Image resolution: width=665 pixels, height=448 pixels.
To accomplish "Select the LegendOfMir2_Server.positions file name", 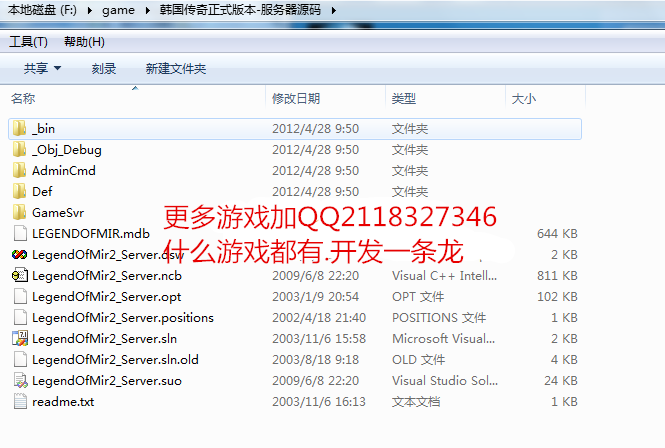I will coord(123,318).
